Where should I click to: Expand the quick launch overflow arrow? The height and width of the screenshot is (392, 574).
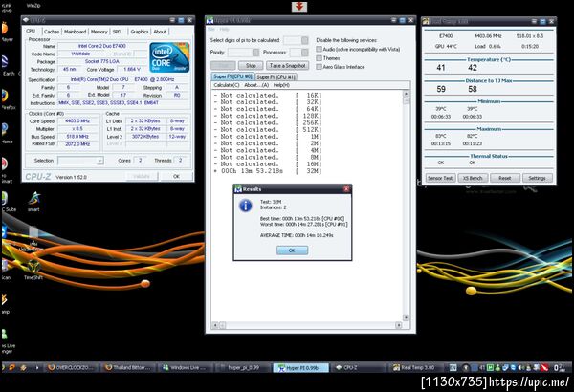[37, 367]
